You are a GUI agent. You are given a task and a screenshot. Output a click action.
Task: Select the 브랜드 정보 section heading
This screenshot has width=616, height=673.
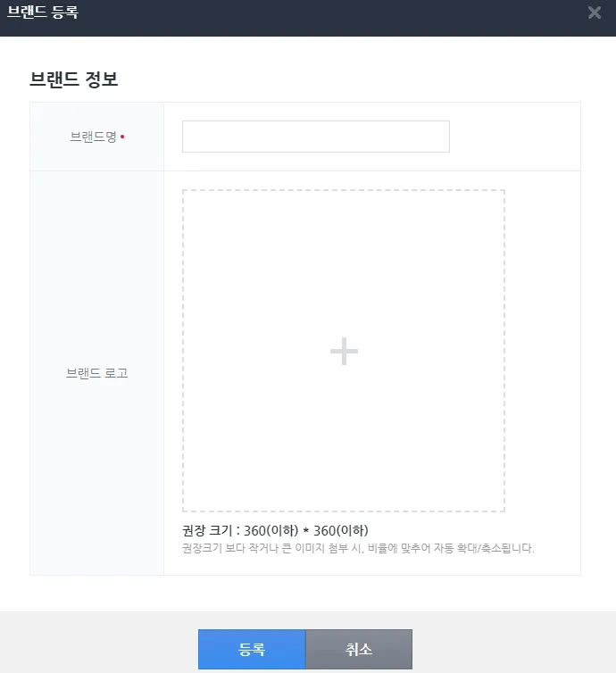[x=73, y=79]
